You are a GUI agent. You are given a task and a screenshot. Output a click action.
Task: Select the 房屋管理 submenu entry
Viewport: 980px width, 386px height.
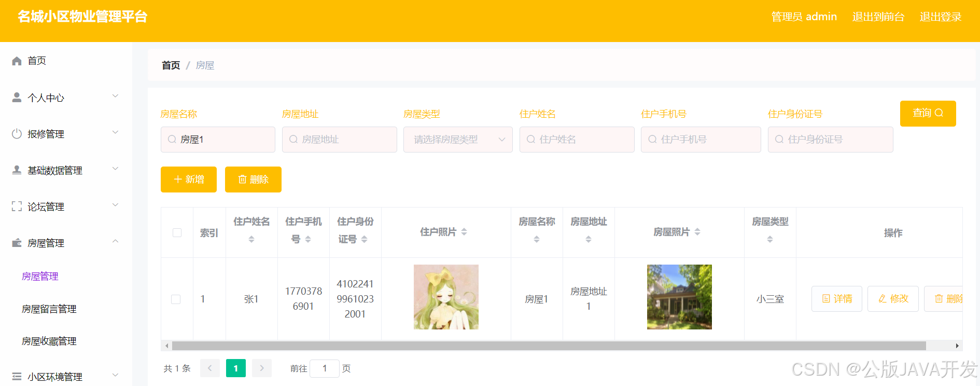(40, 276)
